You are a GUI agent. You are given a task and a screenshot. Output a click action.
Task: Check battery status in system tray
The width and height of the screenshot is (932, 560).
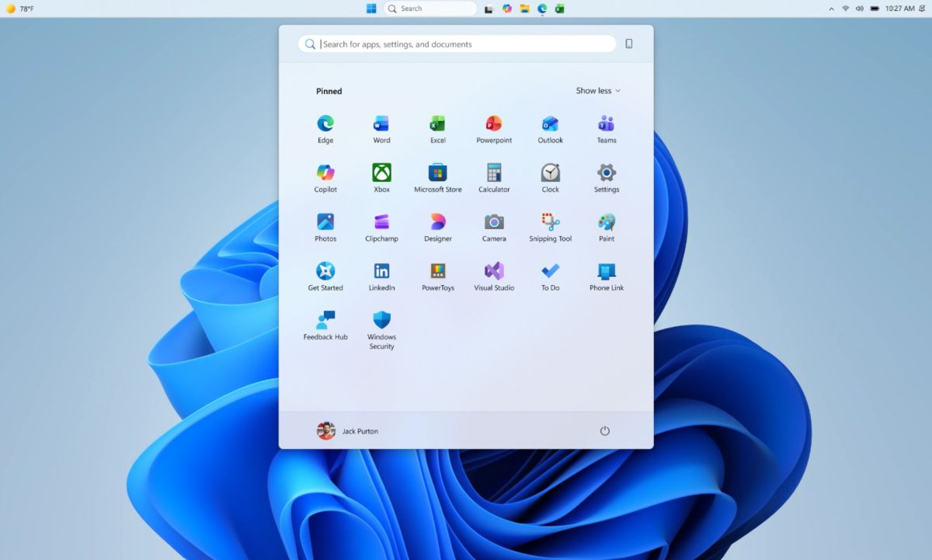pos(875,9)
